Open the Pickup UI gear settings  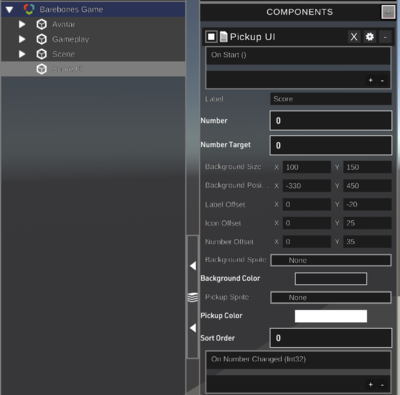[x=370, y=36]
